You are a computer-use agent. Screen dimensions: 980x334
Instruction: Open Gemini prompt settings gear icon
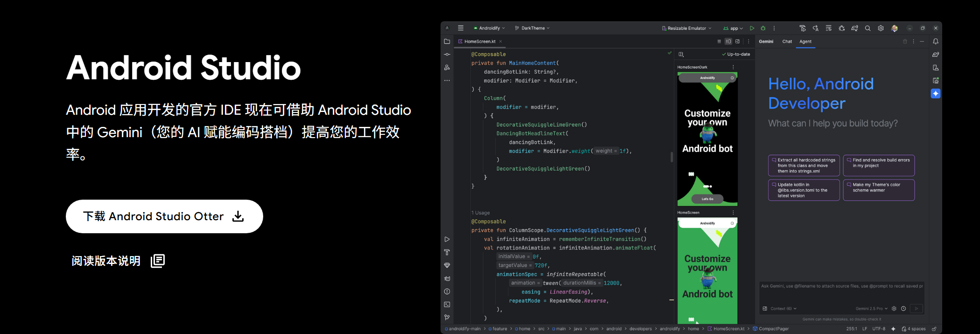[x=894, y=308]
